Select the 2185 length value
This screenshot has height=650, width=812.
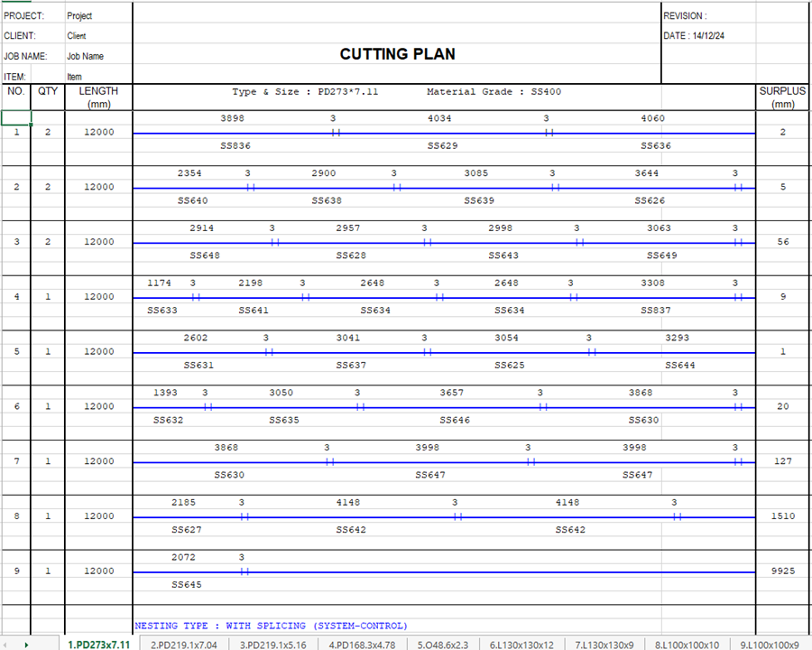pyautogui.click(x=183, y=502)
